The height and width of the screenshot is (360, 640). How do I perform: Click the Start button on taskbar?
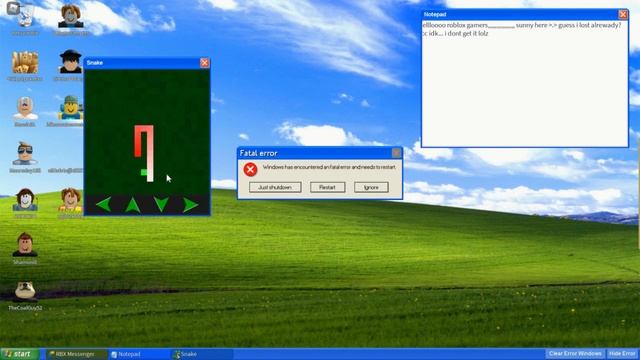coord(20,354)
